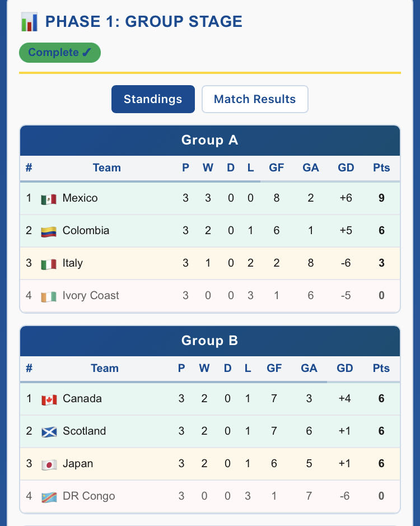Click the Italy flag icon
Image resolution: width=420 pixels, height=526 pixels.
coord(49,264)
